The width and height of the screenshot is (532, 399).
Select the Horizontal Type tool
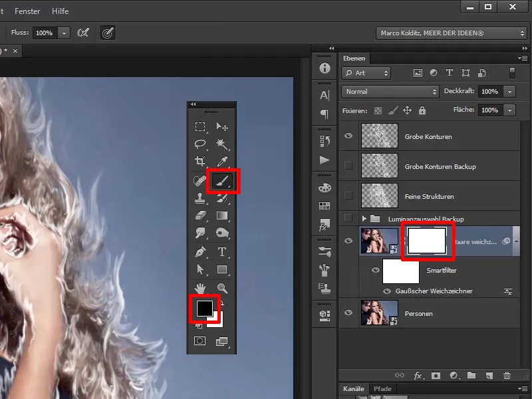(222, 252)
